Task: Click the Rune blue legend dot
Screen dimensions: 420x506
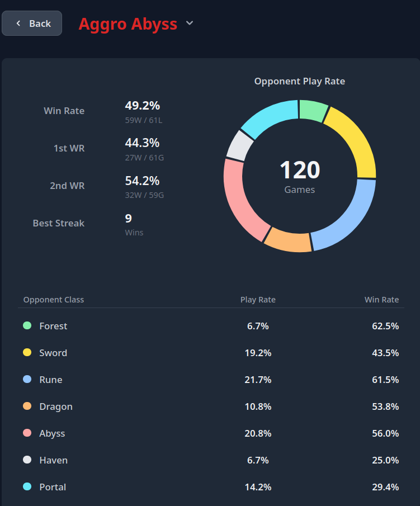Action: [27, 379]
